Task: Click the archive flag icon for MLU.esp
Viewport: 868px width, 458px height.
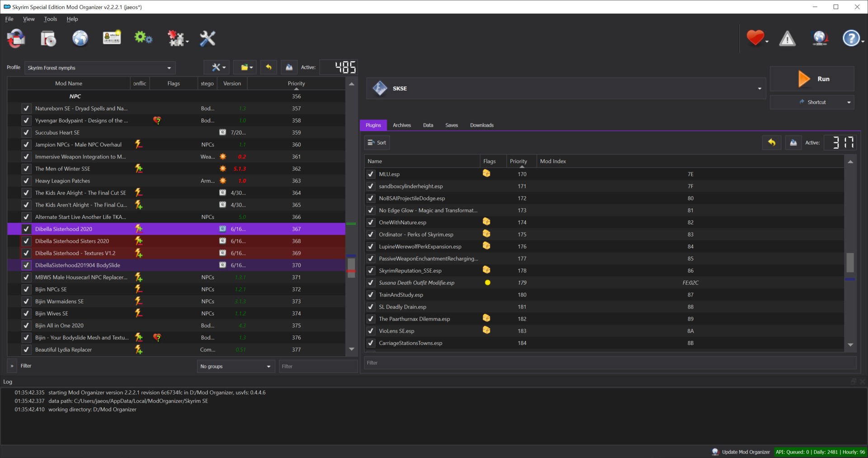Action: [x=486, y=173]
